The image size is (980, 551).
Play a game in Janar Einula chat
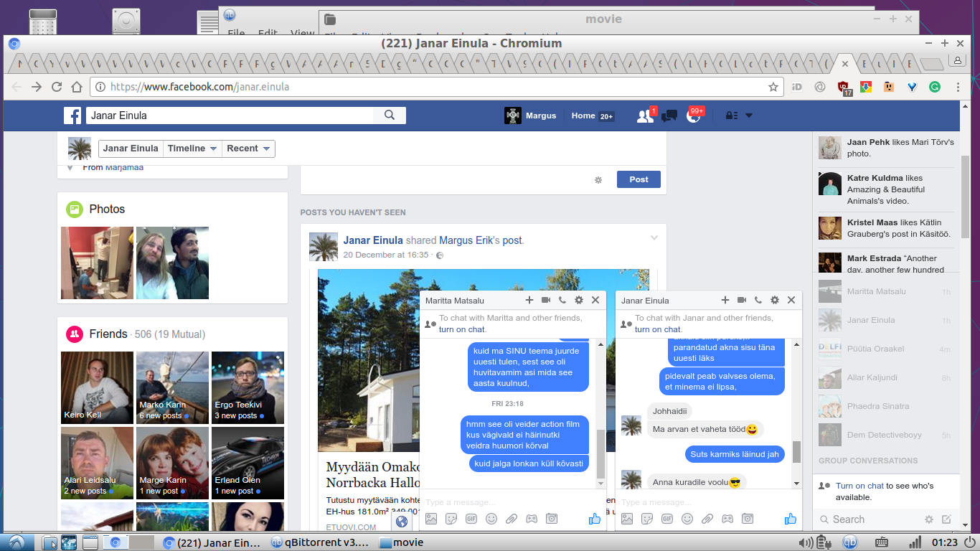click(x=727, y=519)
